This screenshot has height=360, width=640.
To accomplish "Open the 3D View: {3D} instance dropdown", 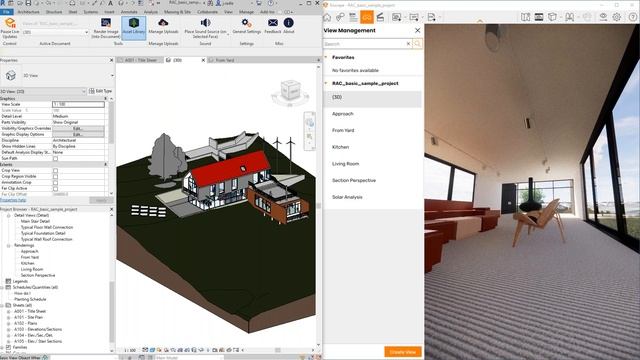I will pos(43,91).
